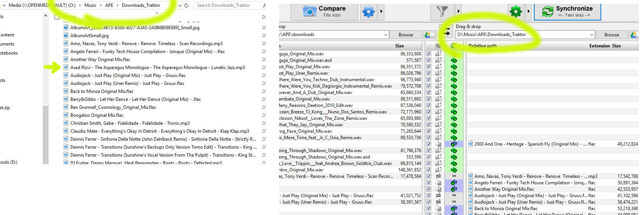Viewport: 644px width, 215px height.
Task: Click green sync action arrow on first row
Action: [454, 54]
